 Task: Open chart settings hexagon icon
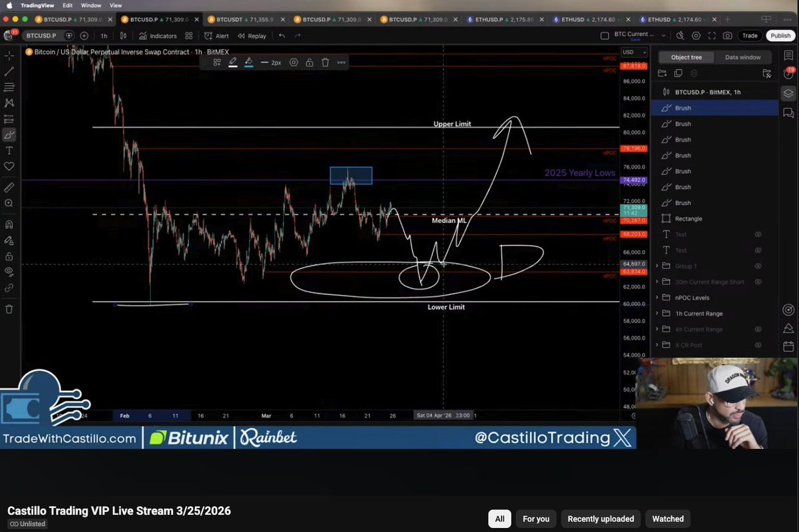click(x=696, y=36)
